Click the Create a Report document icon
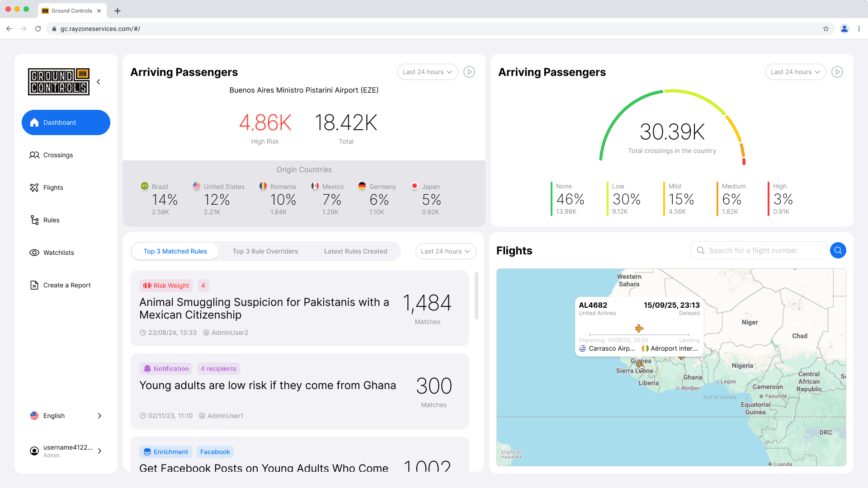The image size is (868, 488). [34, 285]
